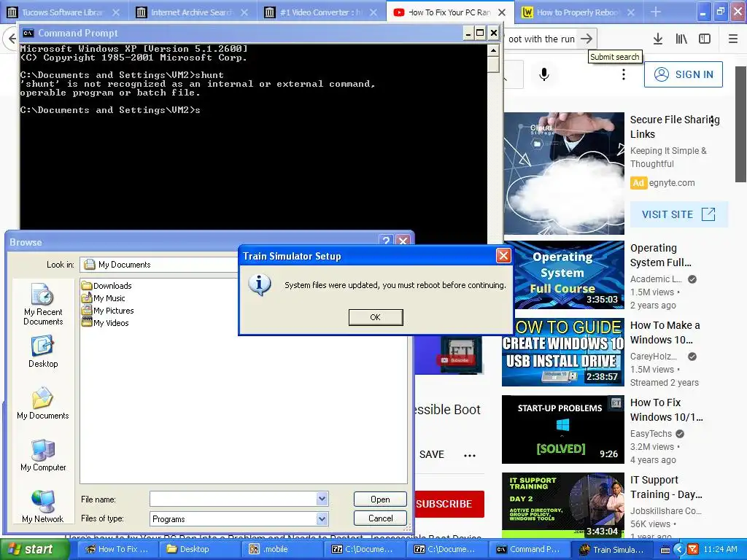Click the browser page vertical scrollbar thumb
Image resolution: width=747 pixels, height=560 pixels.
coord(740,124)
